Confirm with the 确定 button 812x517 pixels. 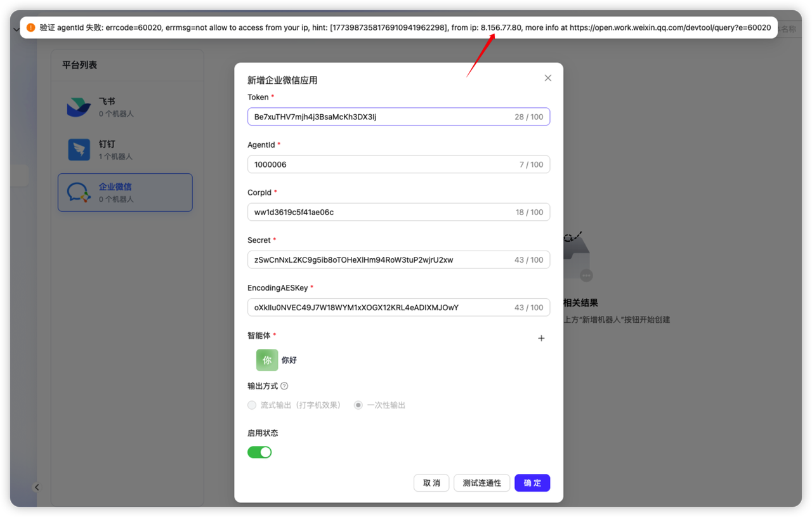(532, 483)
